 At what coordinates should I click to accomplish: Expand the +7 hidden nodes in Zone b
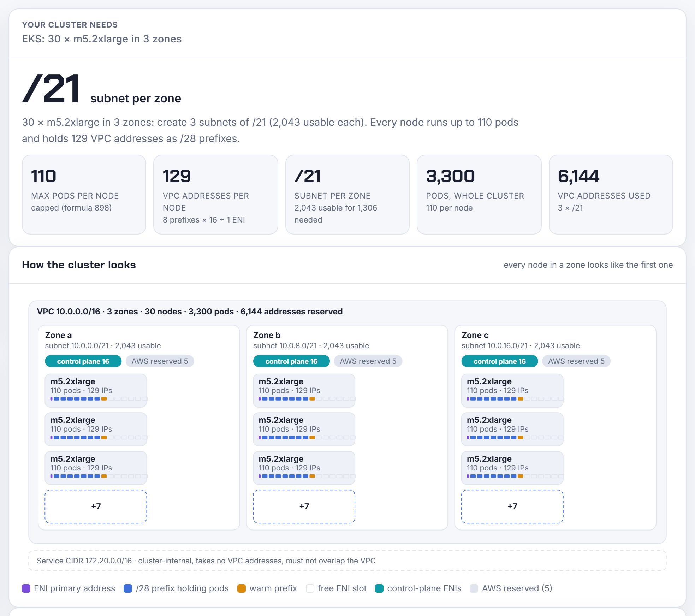pos(304,507)
